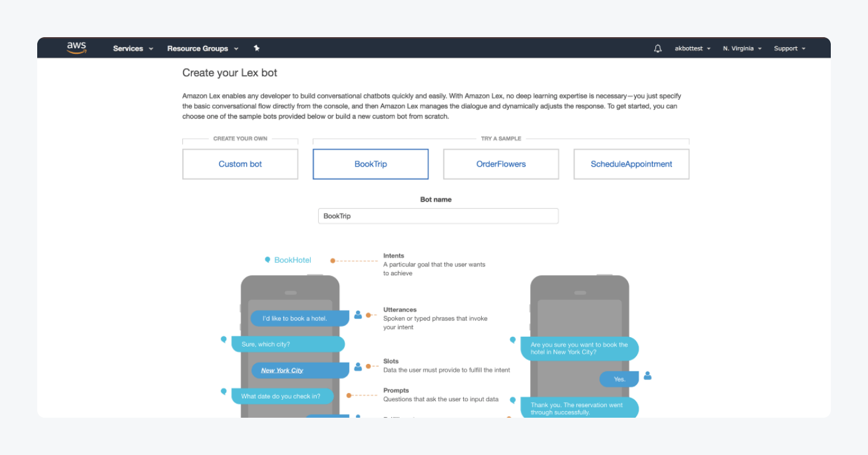Click the "I'd like to book a hotel" chat bubble
The image size is (868, 455).
(x=299, y=318)
